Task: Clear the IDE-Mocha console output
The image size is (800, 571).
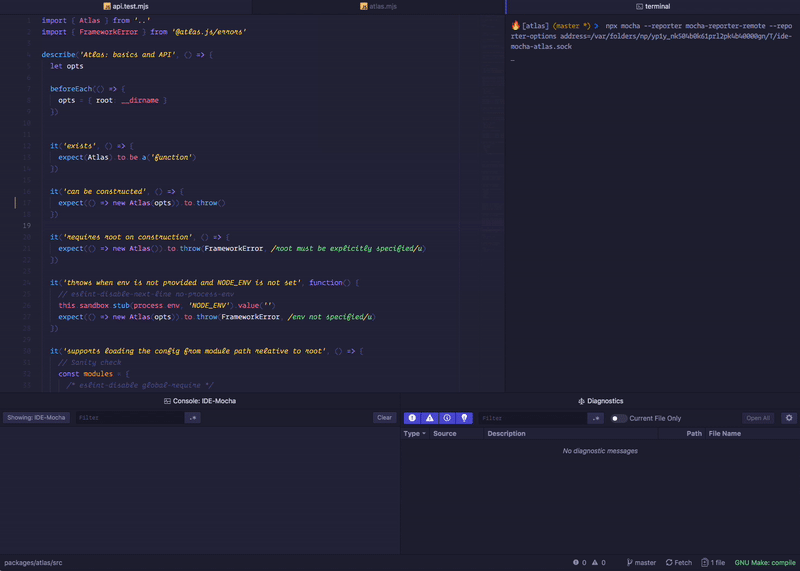Action: pyautogui.click(x=384, y=418)
